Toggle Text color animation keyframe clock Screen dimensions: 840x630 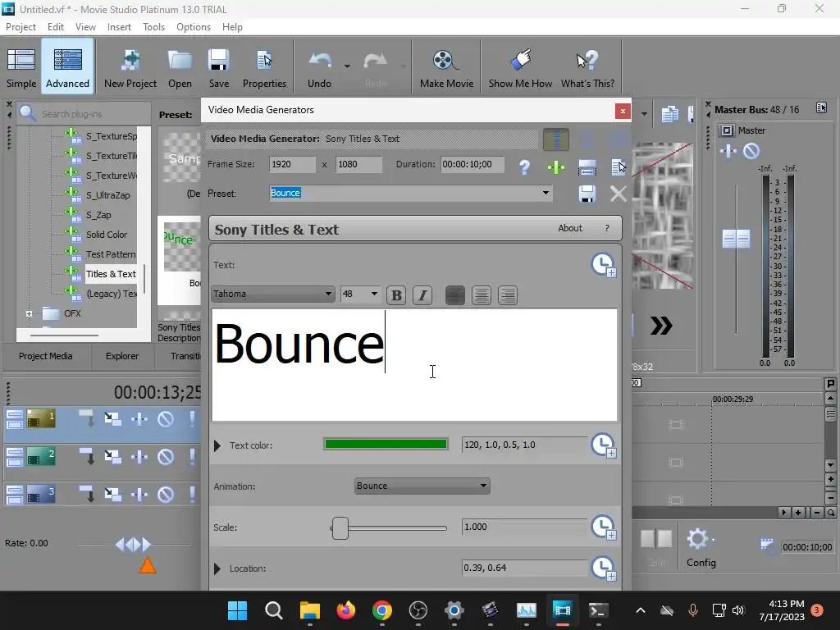(604, 445)
